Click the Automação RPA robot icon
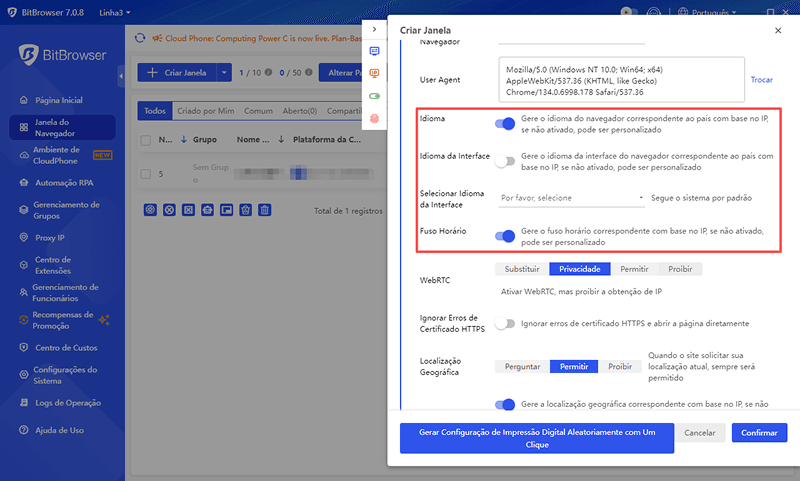 coord(23,183)
